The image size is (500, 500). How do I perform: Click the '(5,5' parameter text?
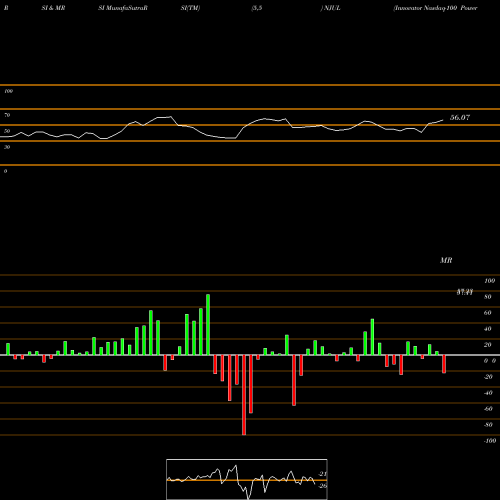coord(257,8)
